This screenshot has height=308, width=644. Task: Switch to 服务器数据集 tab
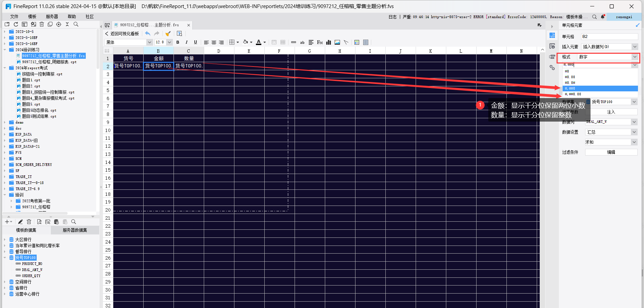click(x=75, y=230)
